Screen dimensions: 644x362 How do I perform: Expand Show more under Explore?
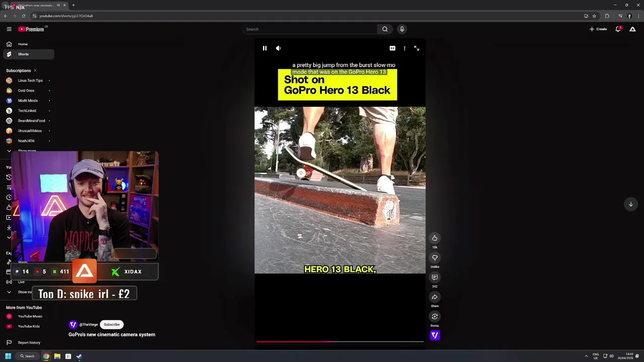coord(20,292)
